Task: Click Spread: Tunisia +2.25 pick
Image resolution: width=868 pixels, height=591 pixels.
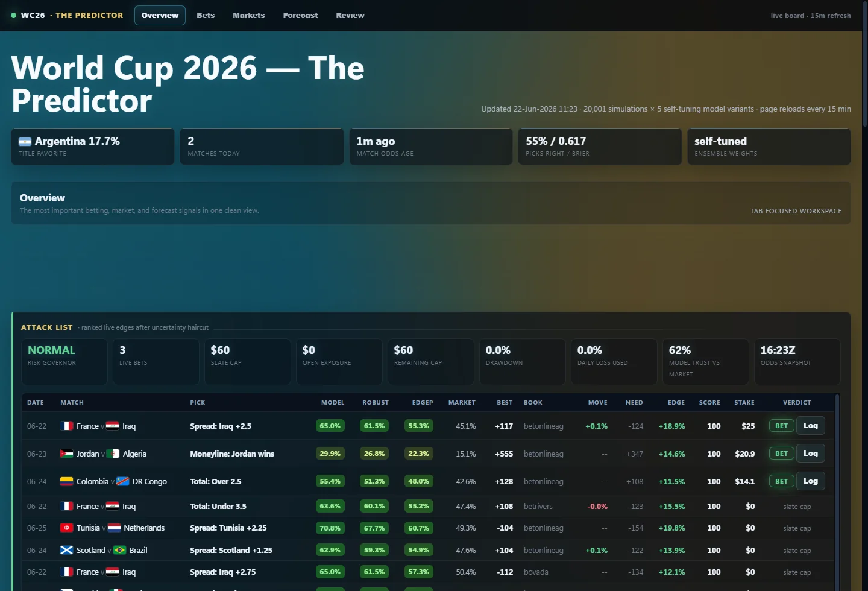Action: click(x=228, y=528)
